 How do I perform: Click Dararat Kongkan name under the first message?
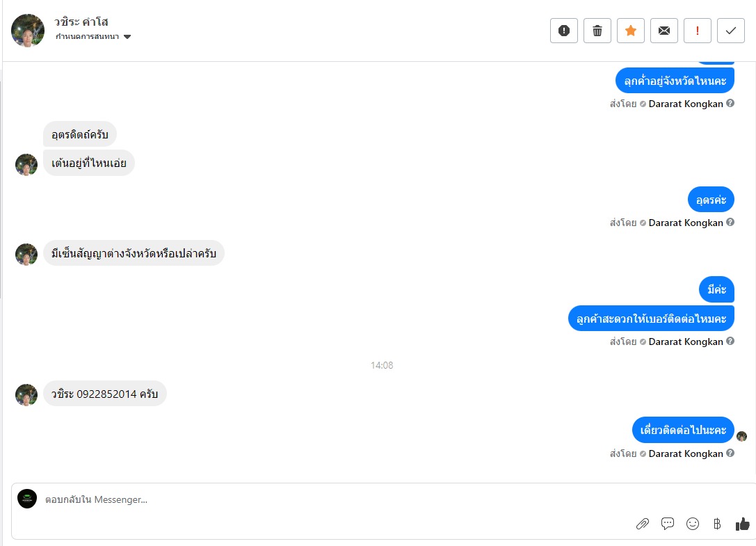tap(686, 104)
